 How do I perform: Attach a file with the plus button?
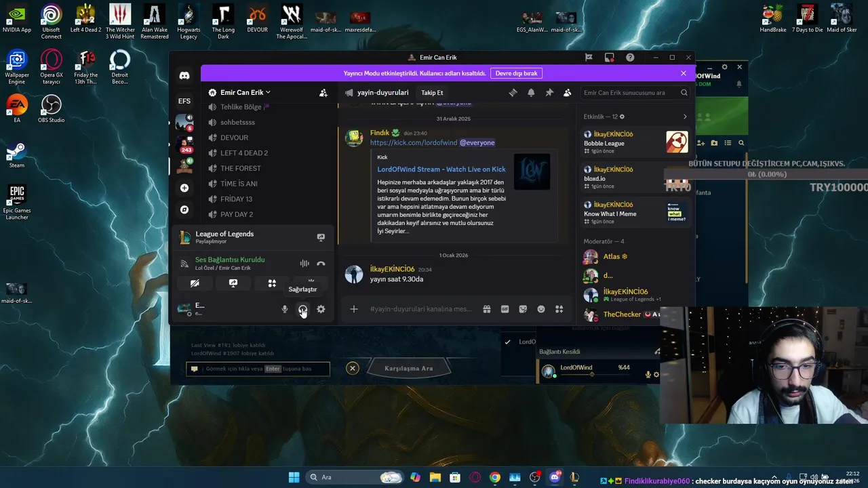click(x=354, y=309)
